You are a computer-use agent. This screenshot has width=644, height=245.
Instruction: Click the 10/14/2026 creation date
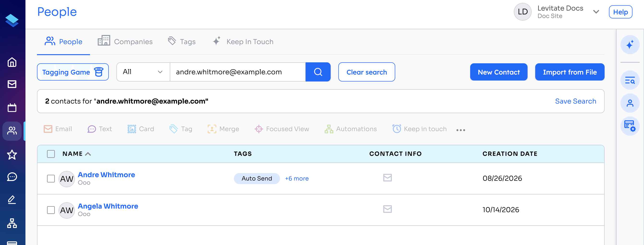click(500, 210)
